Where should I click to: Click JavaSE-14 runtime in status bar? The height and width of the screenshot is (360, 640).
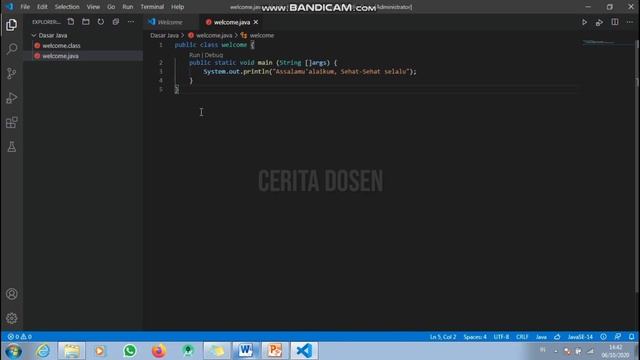click(580, 337)
